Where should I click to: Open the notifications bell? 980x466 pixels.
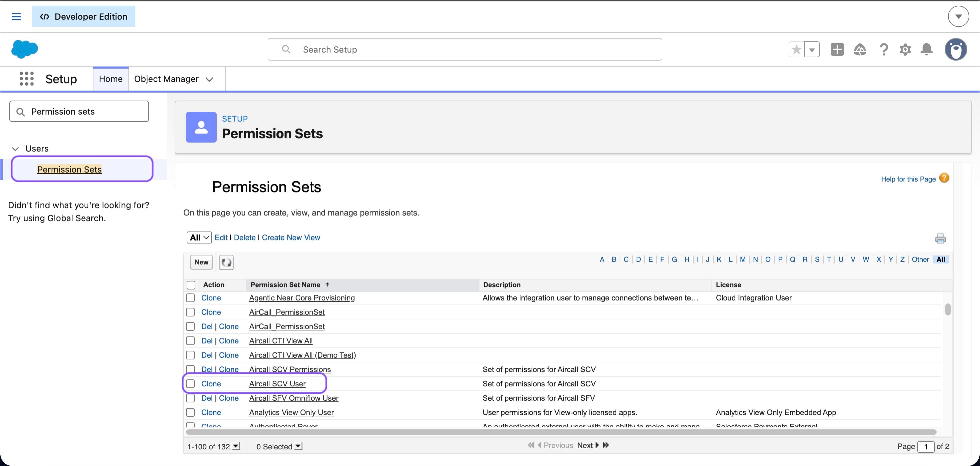(x=927, y=49)
